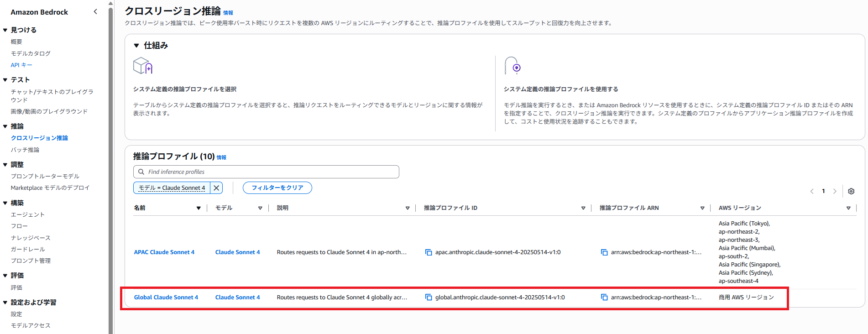Open Marketplace モデルのデプロイ page
The height and width of the screenshot is (334, 868).
(x=50, y=188)
